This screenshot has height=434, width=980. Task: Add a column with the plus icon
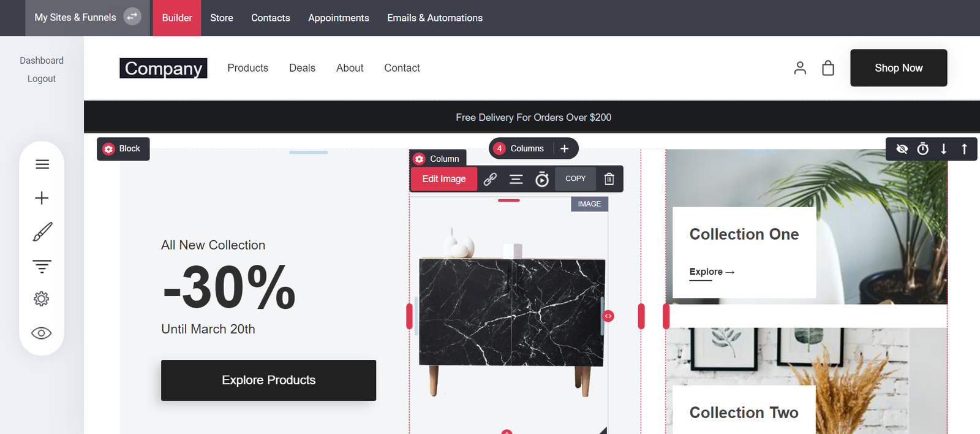click(565, 148)
